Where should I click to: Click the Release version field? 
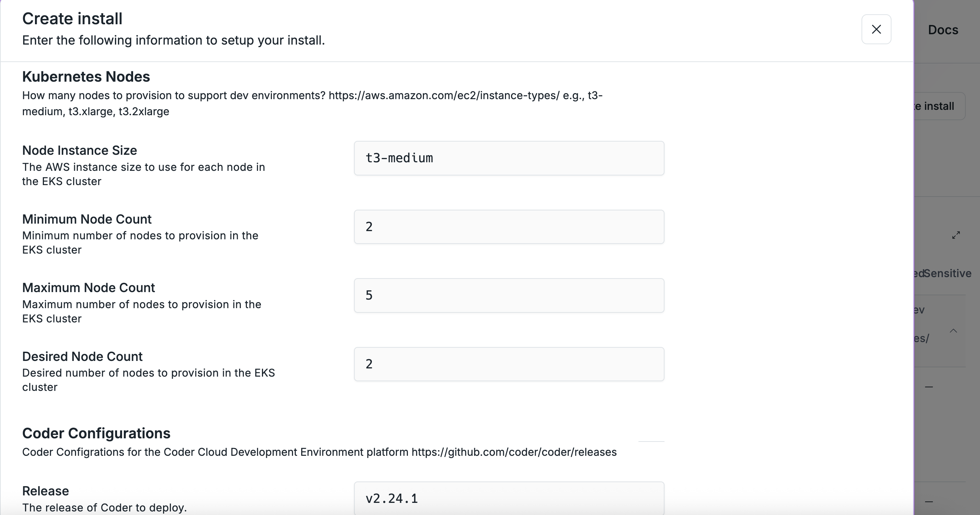pos(509,498)
